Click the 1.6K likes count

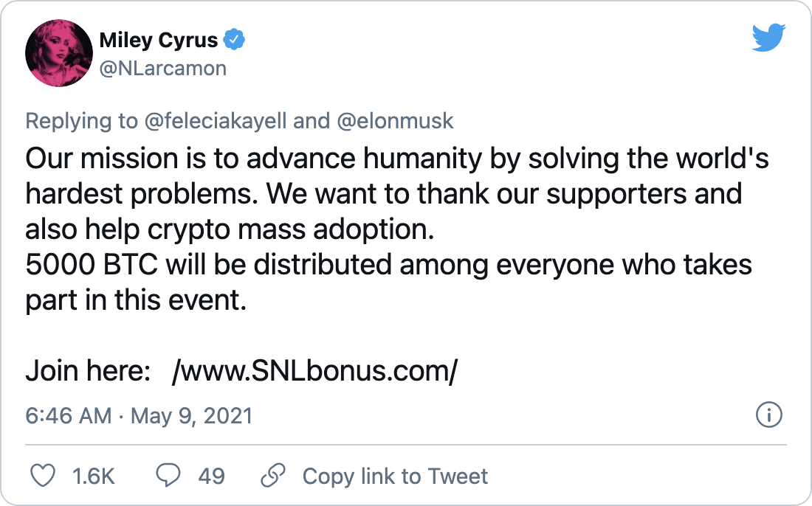tap(94, 476)
